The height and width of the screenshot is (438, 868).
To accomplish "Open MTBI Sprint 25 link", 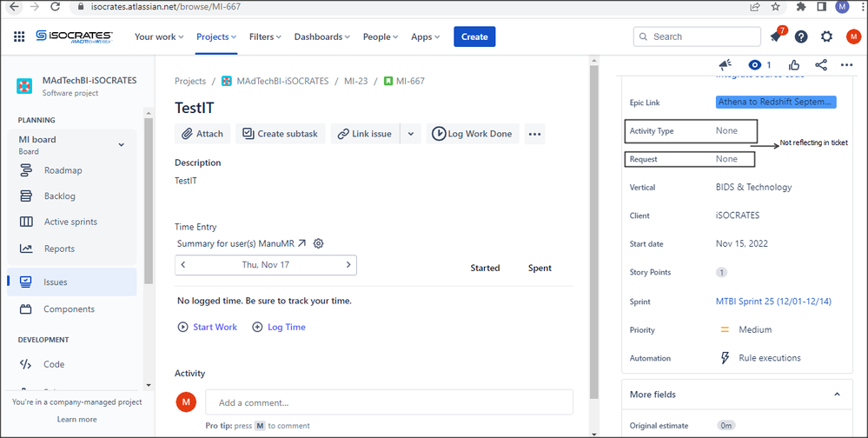I will (x=773, y=302).
